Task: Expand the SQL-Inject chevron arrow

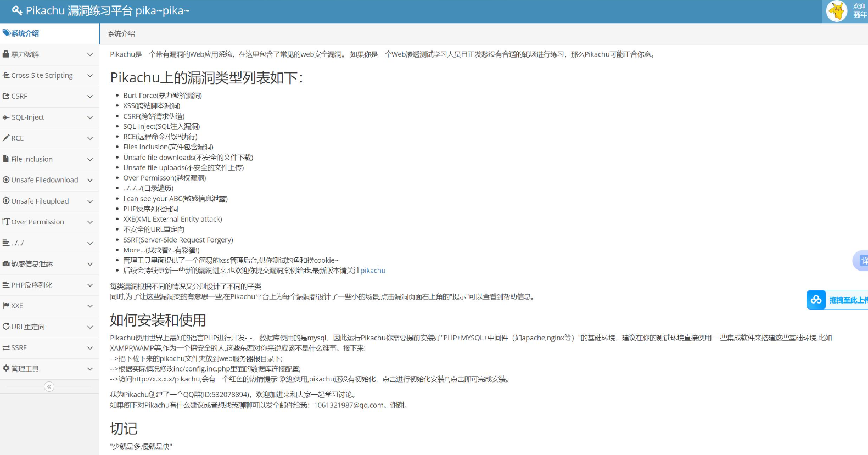Action: tap(90, 117)
